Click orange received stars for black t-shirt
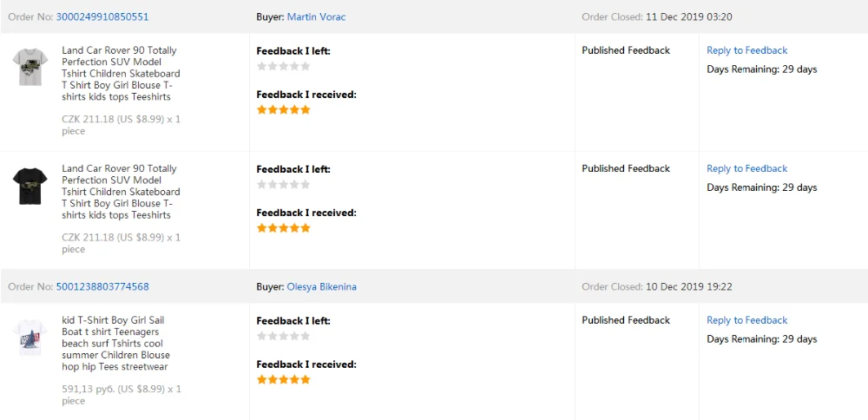 click(283, 227)
